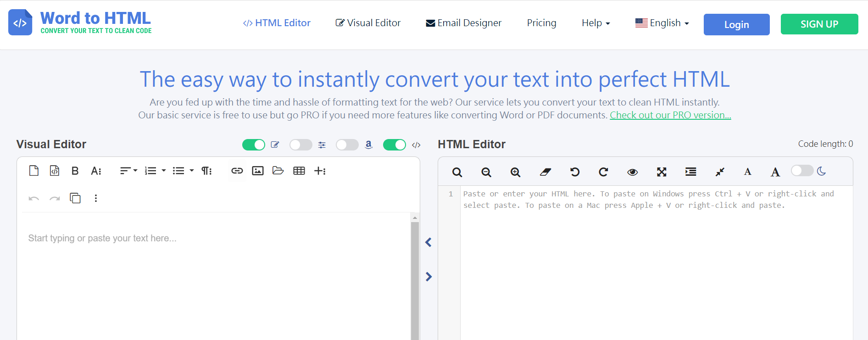
Task: Insert a table with the grid icon
Action: point(299,171)
